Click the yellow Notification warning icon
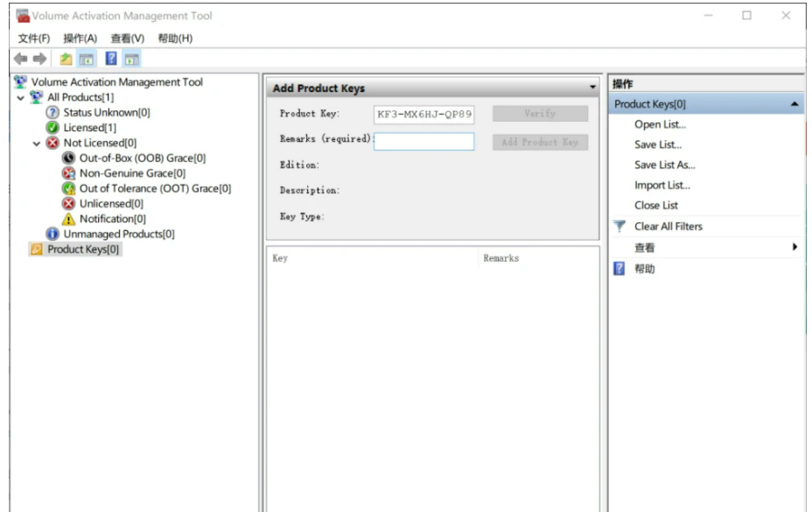Screen dimensions: 812x512 coord(68,219)
